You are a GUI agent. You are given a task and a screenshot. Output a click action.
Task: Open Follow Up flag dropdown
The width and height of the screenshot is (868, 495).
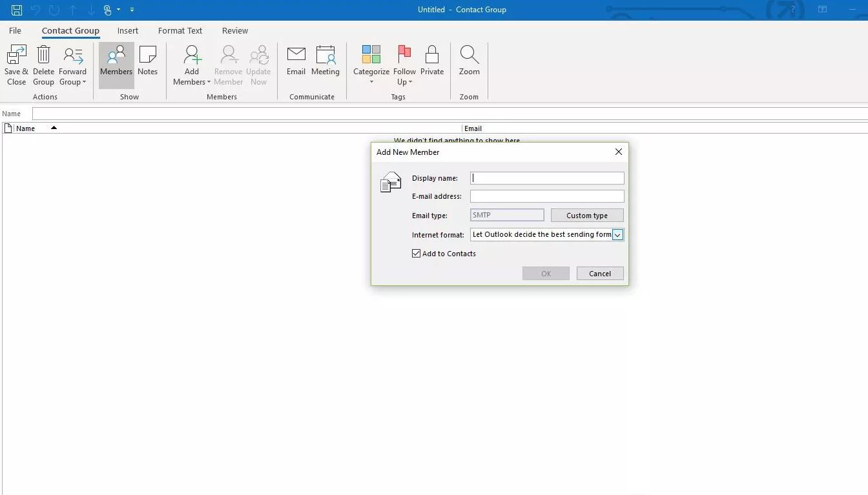click(405, 65)
